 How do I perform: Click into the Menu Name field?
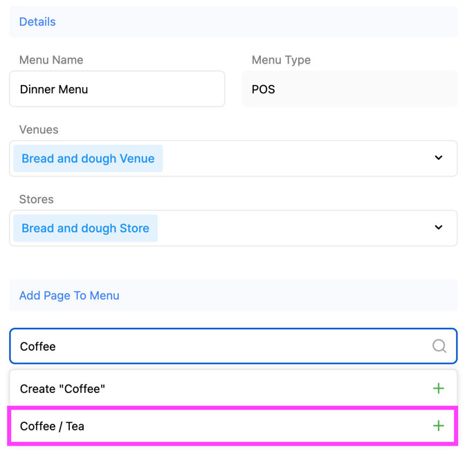click(117, 89)
